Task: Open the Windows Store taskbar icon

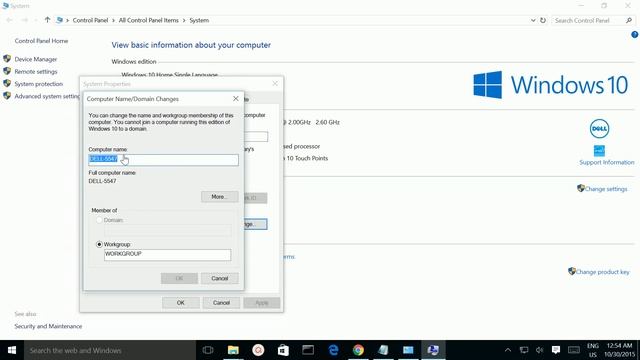Action: [283, 350]
